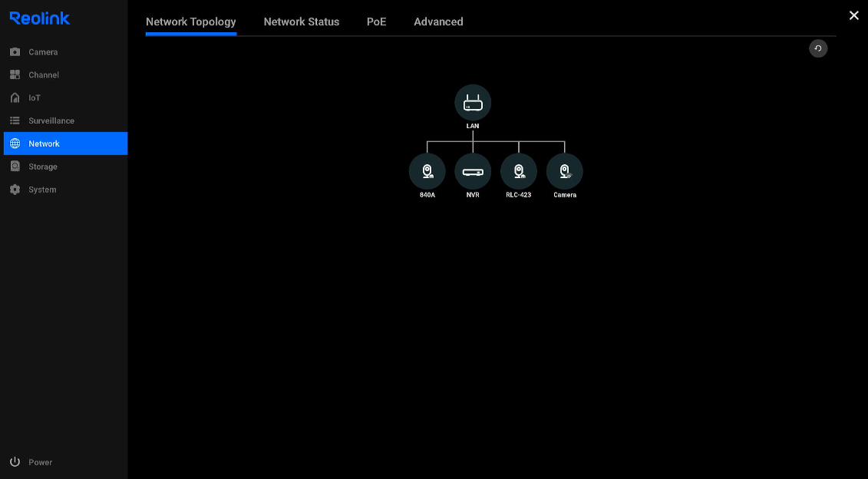Screen dimensions: 868x479
Task: Switch to the Network Status tab
Action: point(301,21)
